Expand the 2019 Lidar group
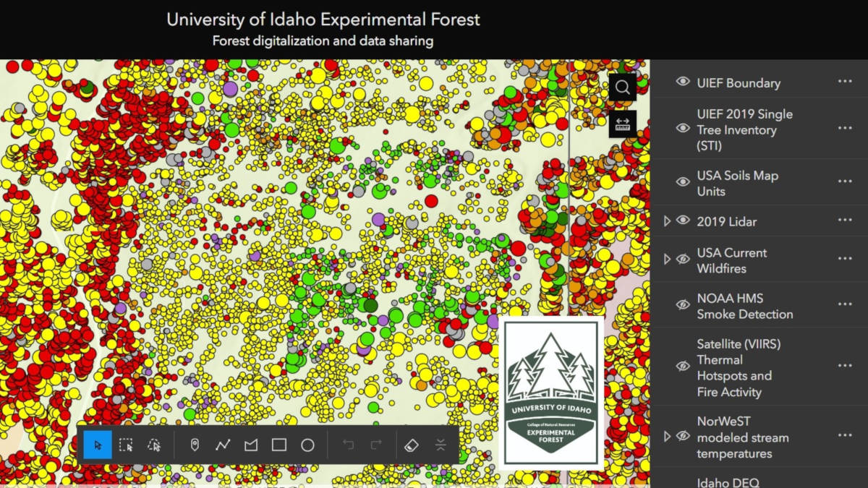Viewport: 868px width, 488px height. [667, 221]
